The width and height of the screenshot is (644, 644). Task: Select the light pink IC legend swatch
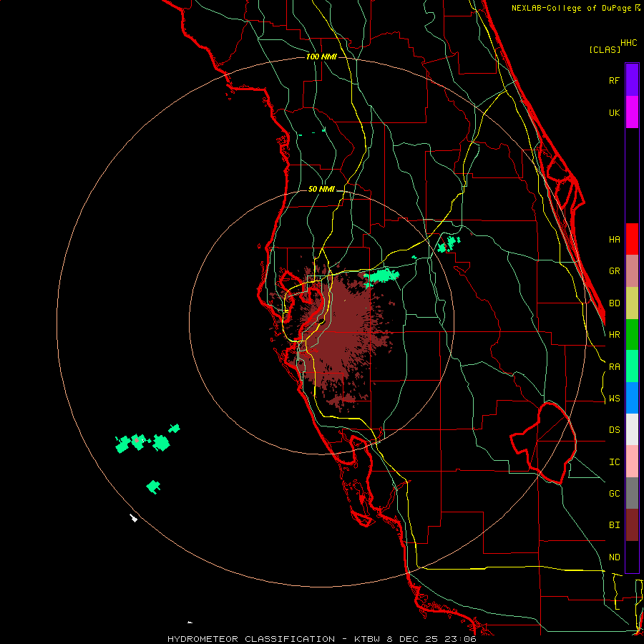632,462
